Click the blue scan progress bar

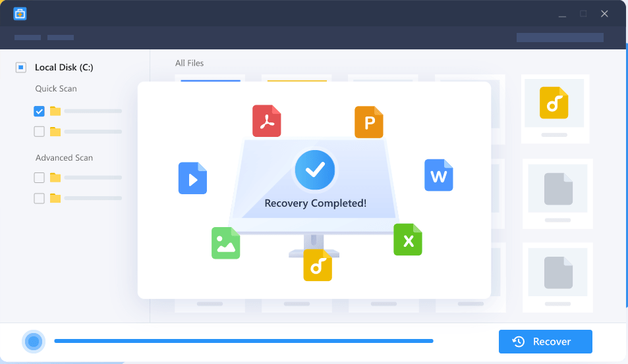tap(244, 341)
